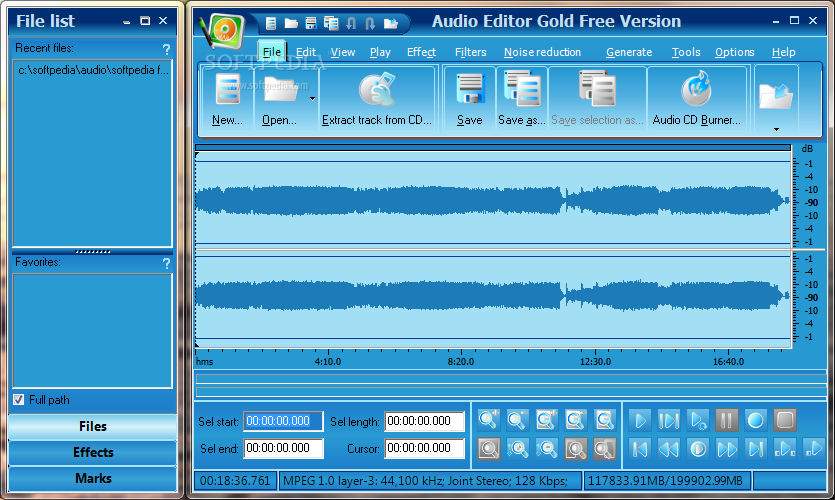Click the 8:20.0 mark on the timeline

point(461,362)
